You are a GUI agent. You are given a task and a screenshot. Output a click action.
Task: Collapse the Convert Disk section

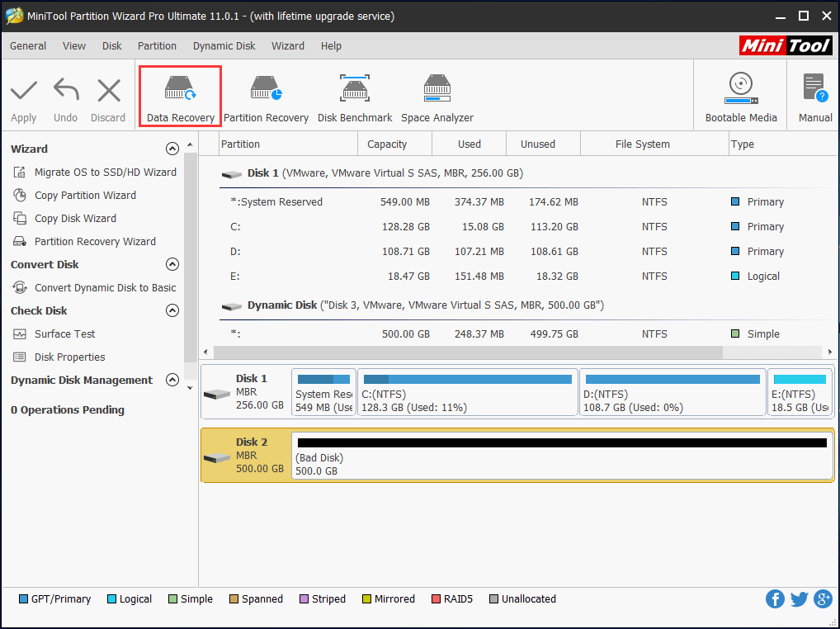point(172,264)
